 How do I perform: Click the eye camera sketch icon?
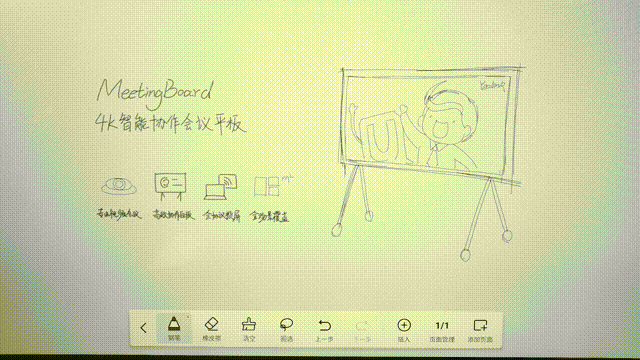[x=119, y=186]
